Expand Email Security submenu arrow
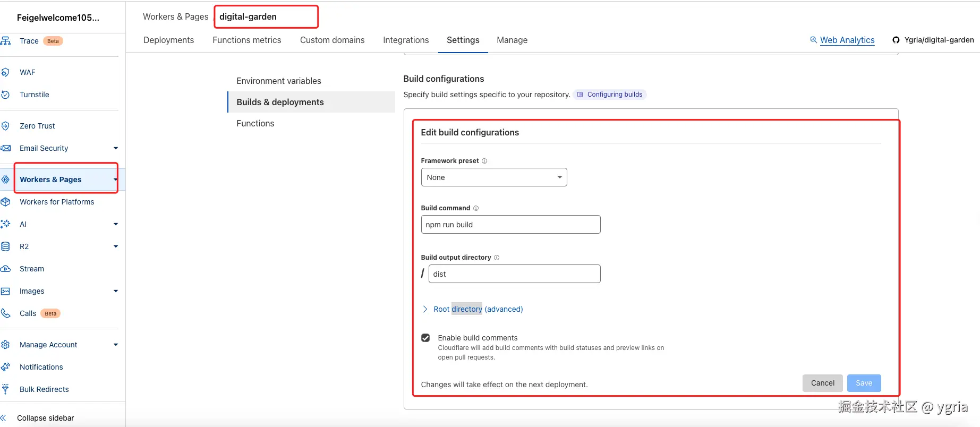 (116, 148)
